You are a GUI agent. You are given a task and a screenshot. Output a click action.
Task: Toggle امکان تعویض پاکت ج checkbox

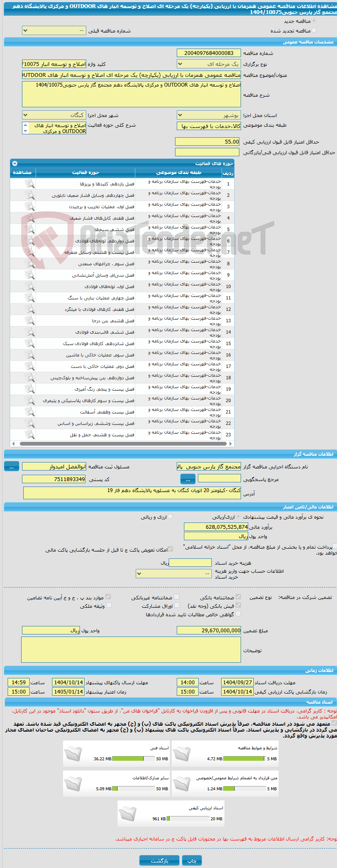coord(170,549)
